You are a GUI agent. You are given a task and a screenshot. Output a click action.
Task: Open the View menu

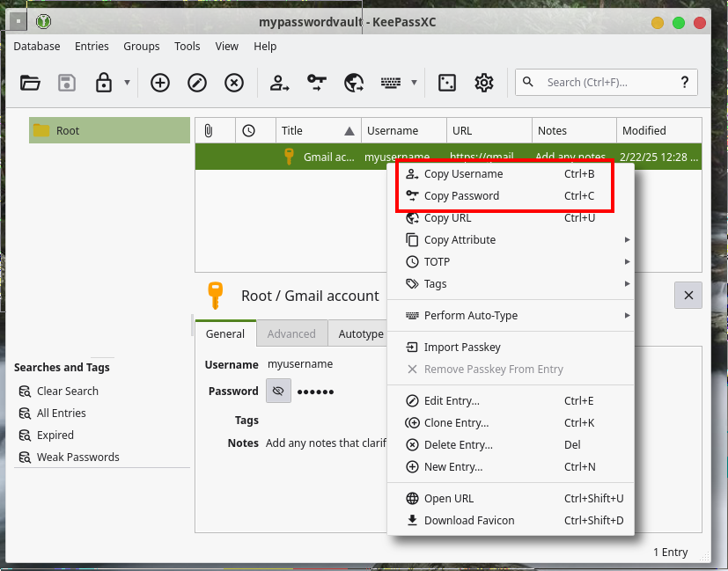(x=226, y=47)
